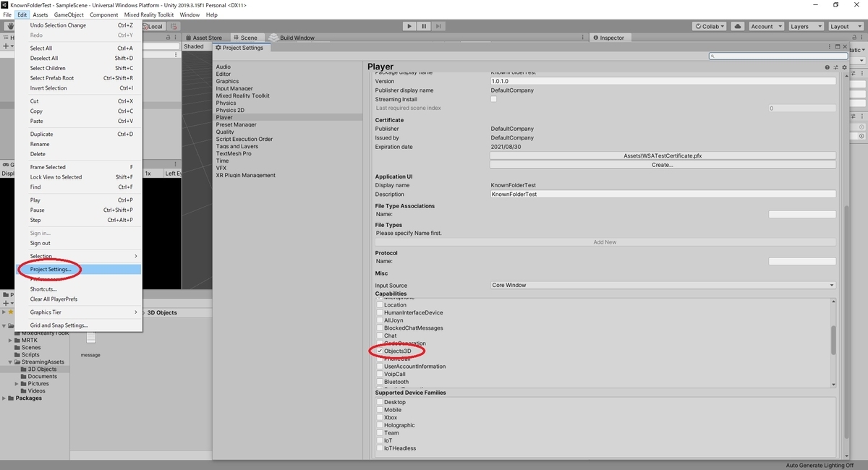868x470 pixels.
Task: Open the Player presets slider icon
Action: (835, 67)
